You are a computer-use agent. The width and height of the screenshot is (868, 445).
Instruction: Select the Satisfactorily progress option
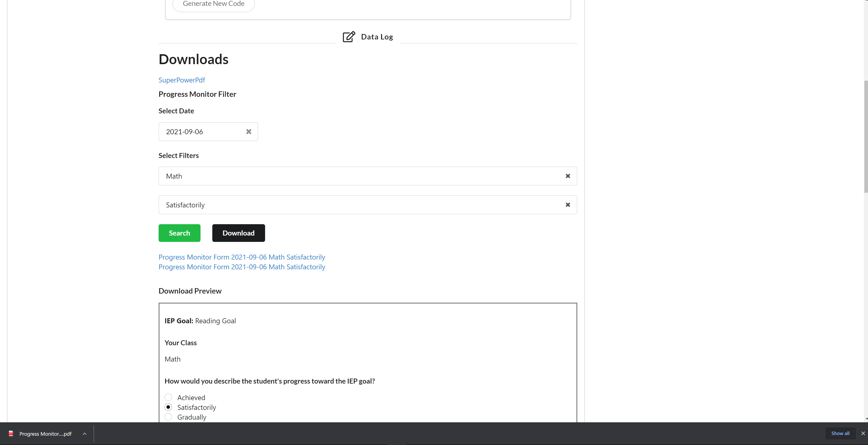[169, 407]
